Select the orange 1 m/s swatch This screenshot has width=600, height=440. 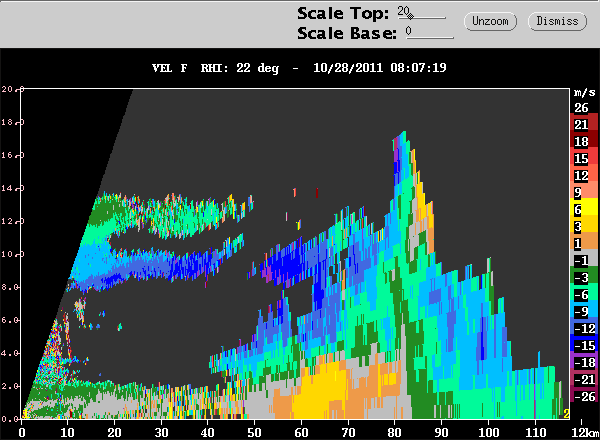[584, 243]
